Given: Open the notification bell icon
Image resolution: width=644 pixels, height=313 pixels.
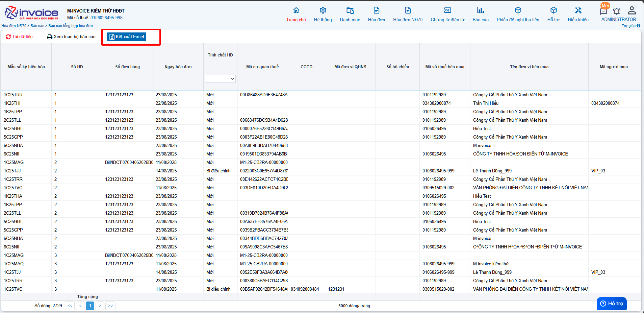Looking at the screenshot, I should (617, 11).
